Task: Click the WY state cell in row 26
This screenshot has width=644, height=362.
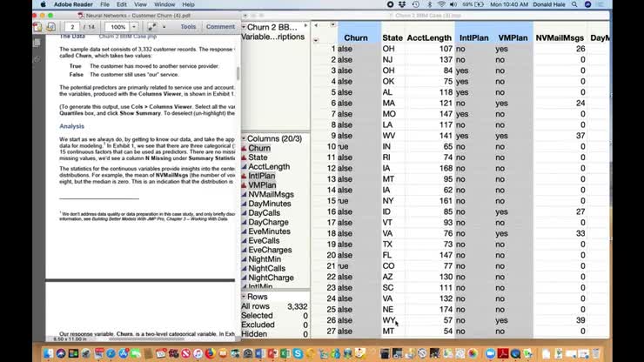Action: [x=393, y=320]
